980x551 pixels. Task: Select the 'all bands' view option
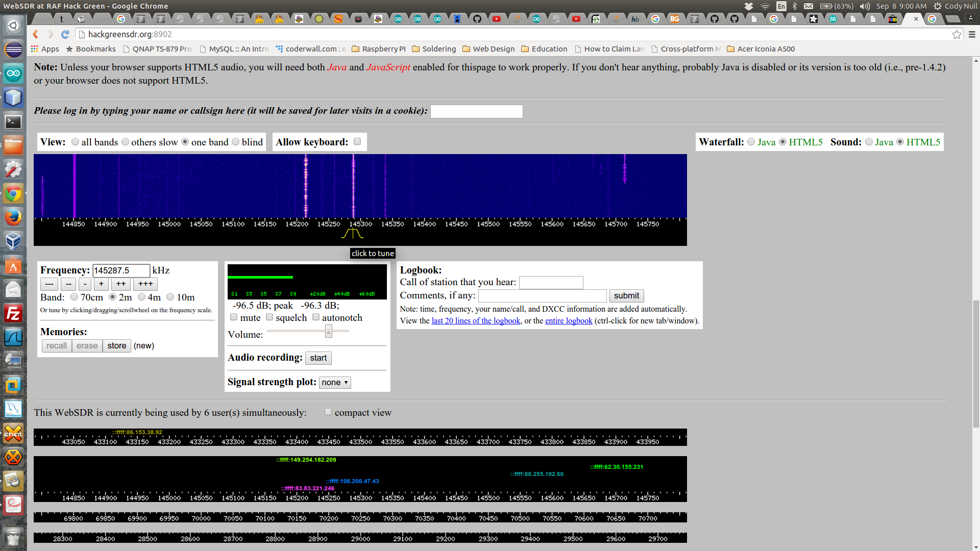[76, 142]
